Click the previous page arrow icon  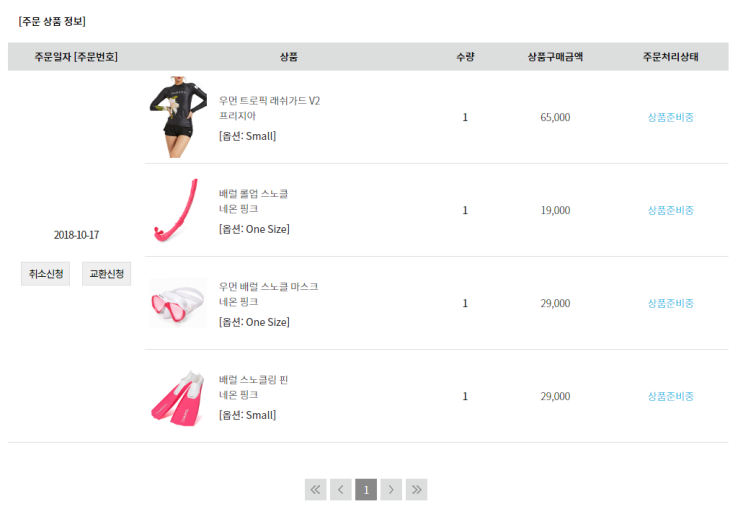tap(341, 489)
